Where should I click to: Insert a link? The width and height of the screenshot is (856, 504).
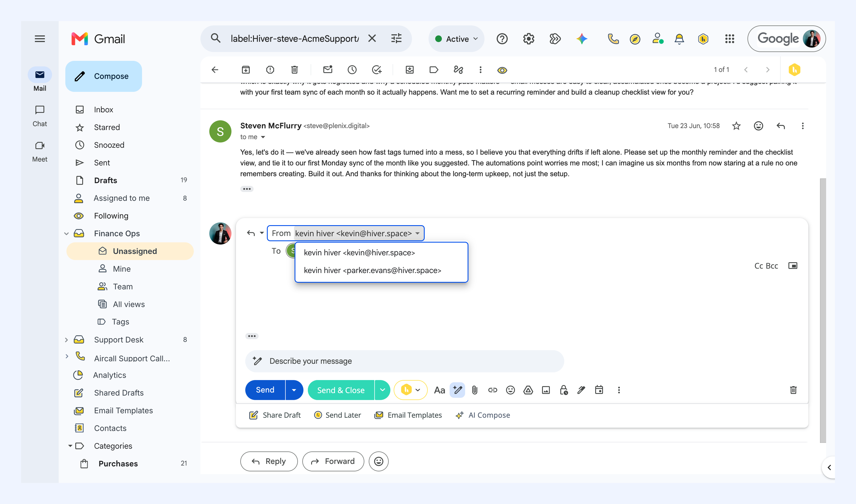coord(493,390)
